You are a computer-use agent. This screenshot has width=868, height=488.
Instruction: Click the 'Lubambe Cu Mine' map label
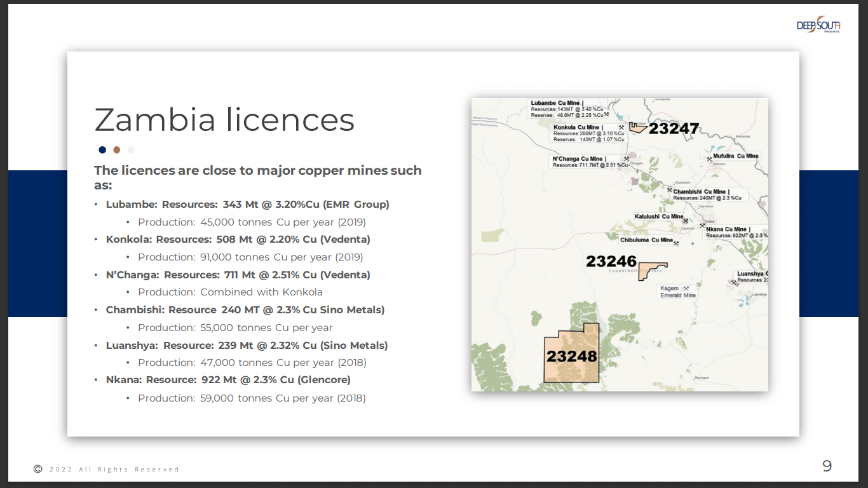click(555, 103)
